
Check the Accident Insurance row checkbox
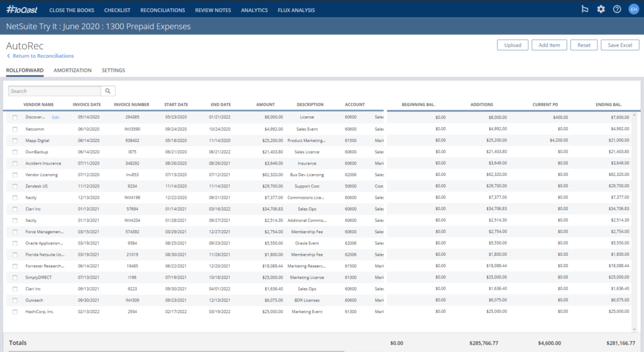[x=15, y=163]
